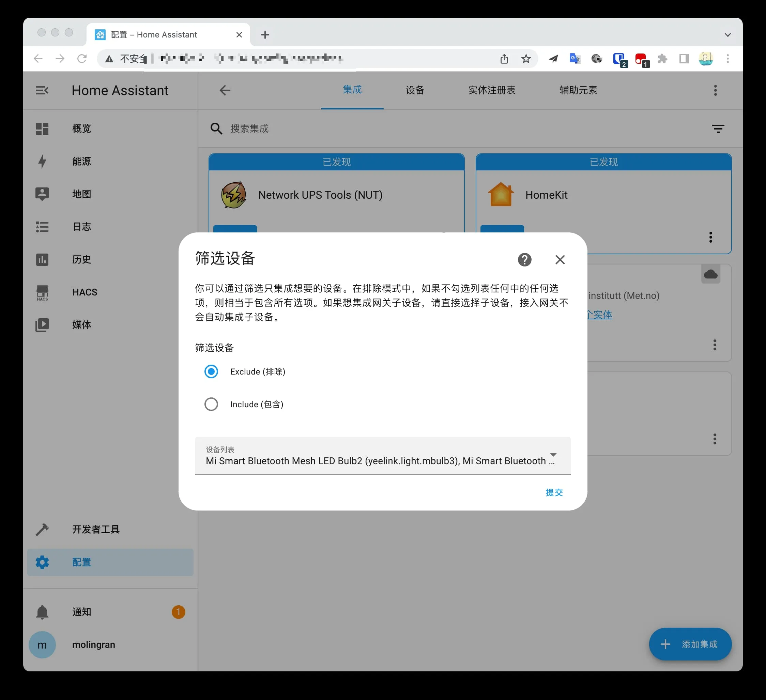The image size is (766, 700).
Task: Collapse the Home Assistant sidebar menu icon
Action: pos(42,90)
